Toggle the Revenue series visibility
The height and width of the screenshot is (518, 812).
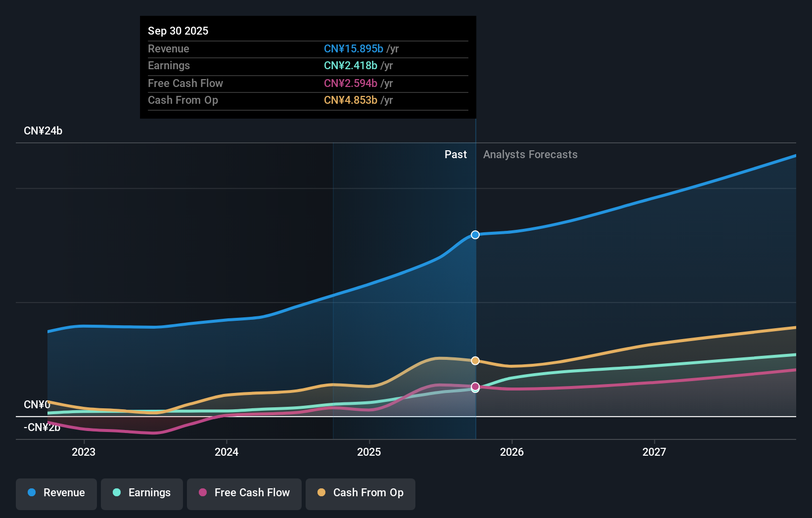pos(56,493)
